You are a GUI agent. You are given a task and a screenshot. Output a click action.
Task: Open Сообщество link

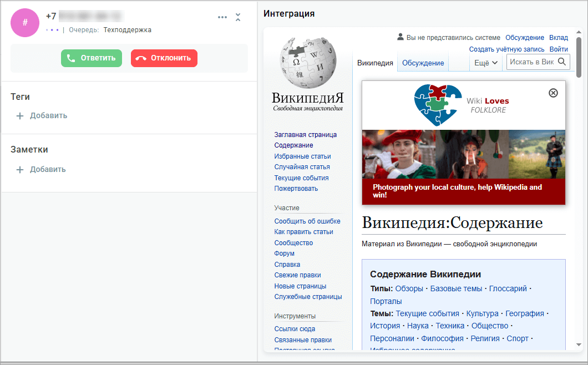293,243
